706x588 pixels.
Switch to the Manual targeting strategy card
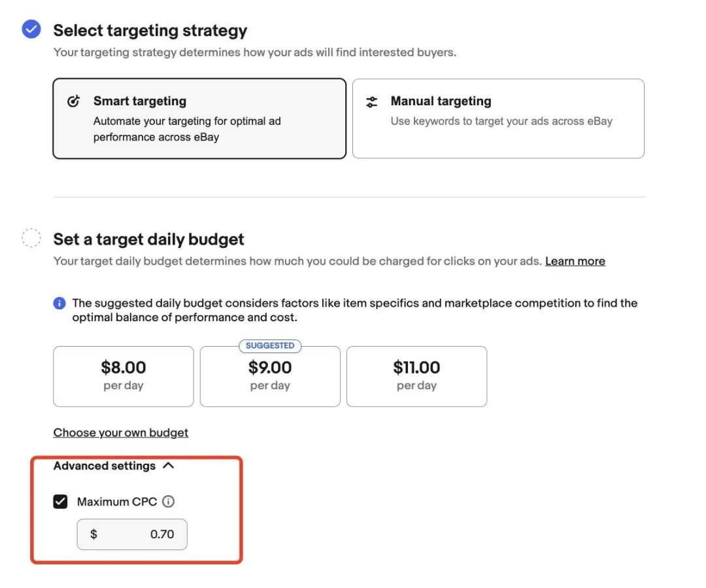coord(498,118)
